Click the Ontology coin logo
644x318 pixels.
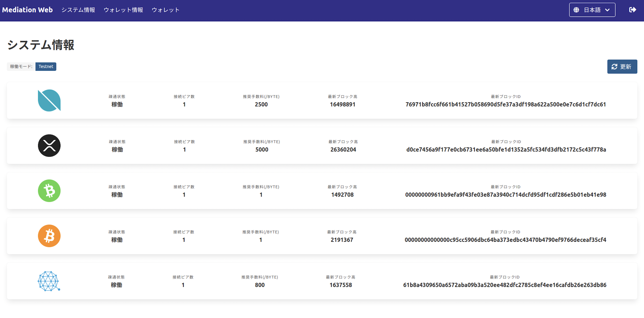tap(49, 100)
